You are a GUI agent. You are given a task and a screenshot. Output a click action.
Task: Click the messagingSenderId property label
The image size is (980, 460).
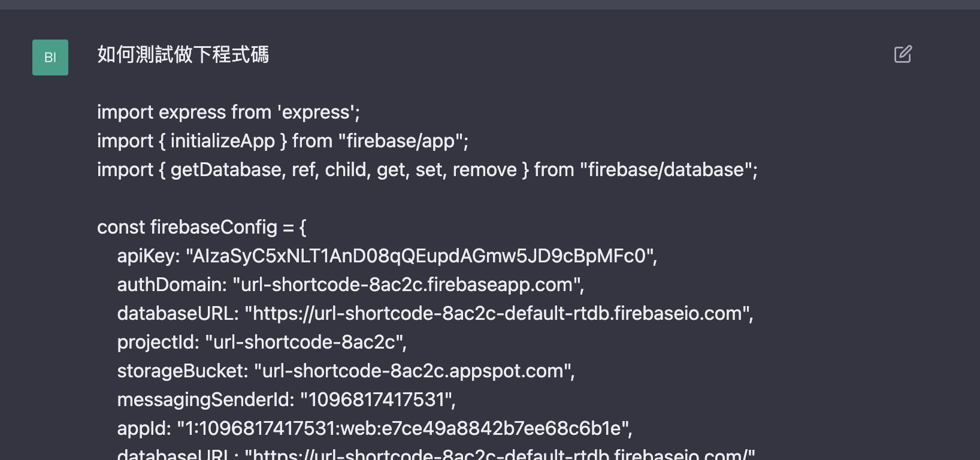click(205, 400)
